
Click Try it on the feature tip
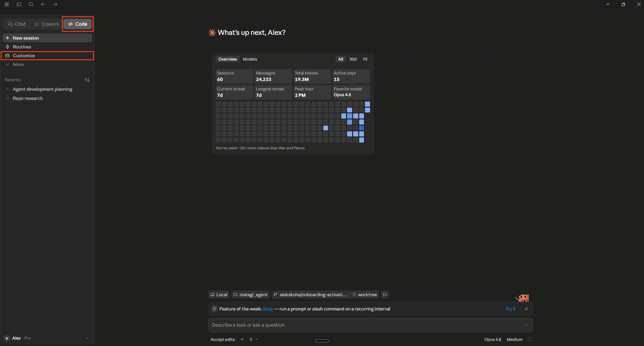pyautogui.click(x=510, y=309)
